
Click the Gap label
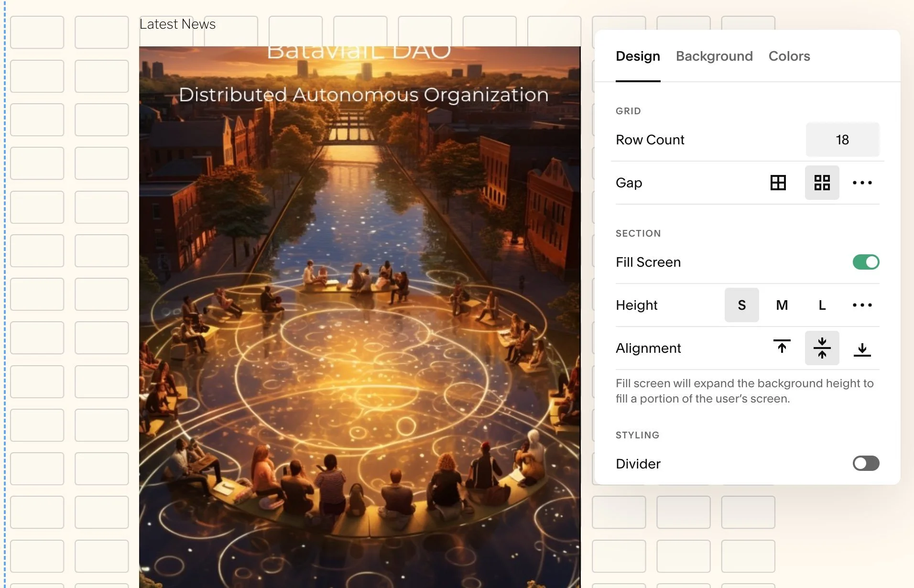pos(629,183)
